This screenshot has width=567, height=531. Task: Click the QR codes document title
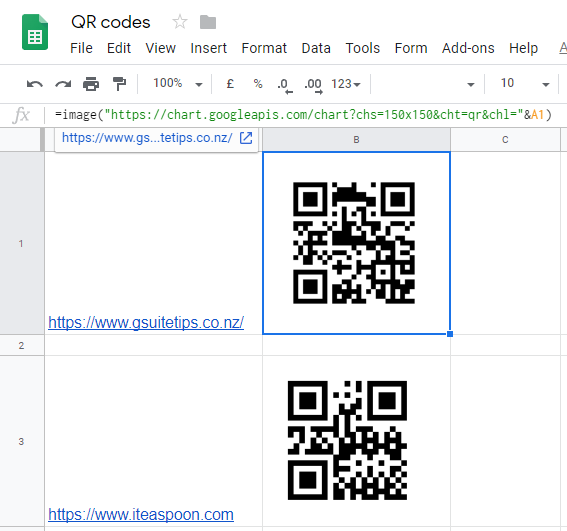point(111,22)
